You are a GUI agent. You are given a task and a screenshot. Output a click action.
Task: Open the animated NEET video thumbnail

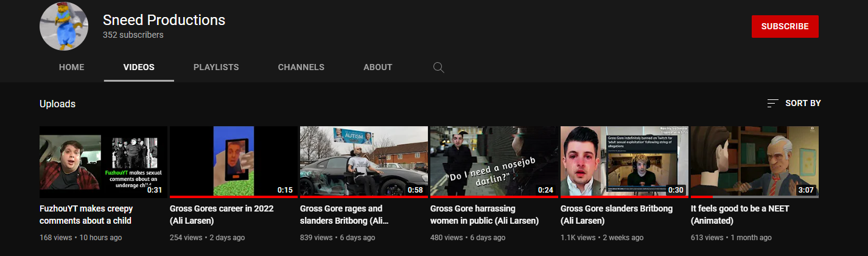click(755, 162)
